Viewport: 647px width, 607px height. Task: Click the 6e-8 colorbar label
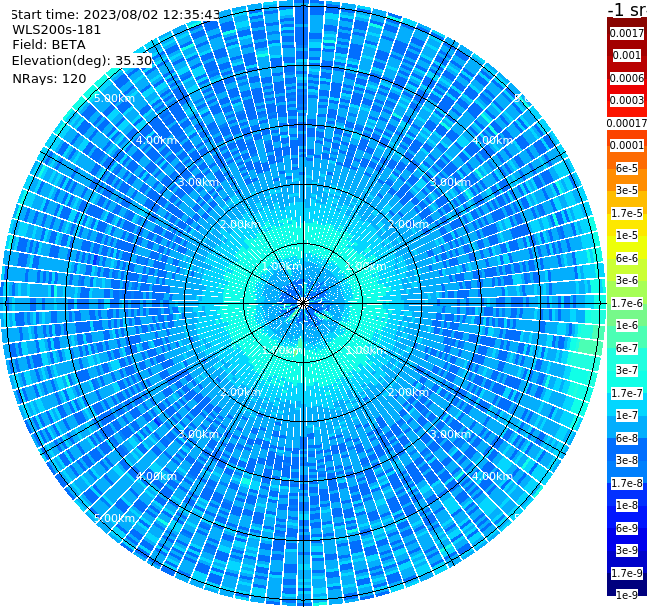[627, 438]
